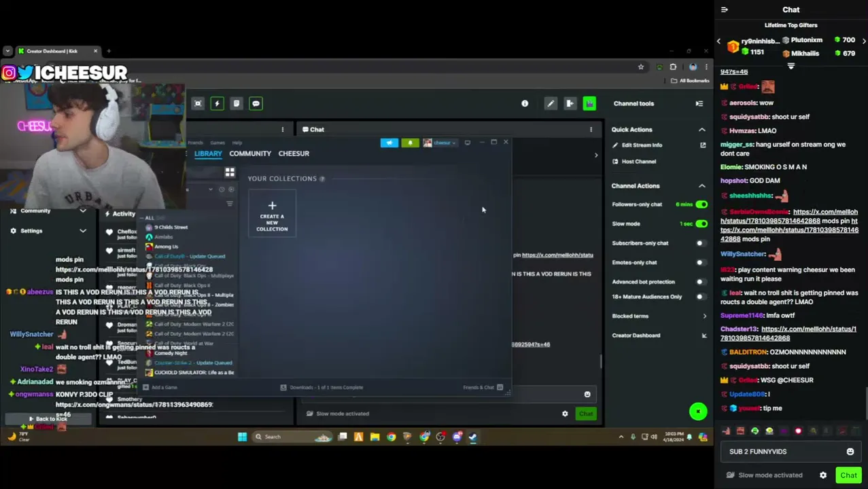Viewport: 868px width, 489px height.
Task: Open dashboard Chat panel options menu
Action: tap(591, 129)
